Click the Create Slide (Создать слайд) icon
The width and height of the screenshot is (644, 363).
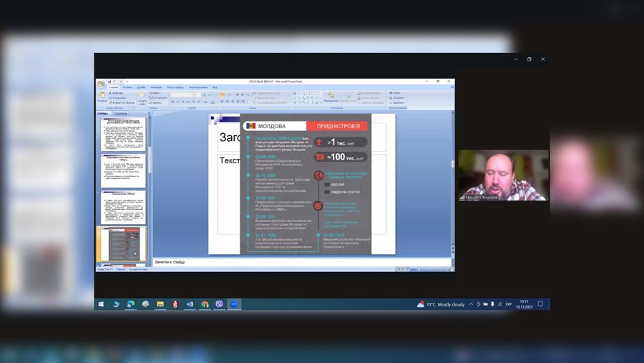(142, 96)
